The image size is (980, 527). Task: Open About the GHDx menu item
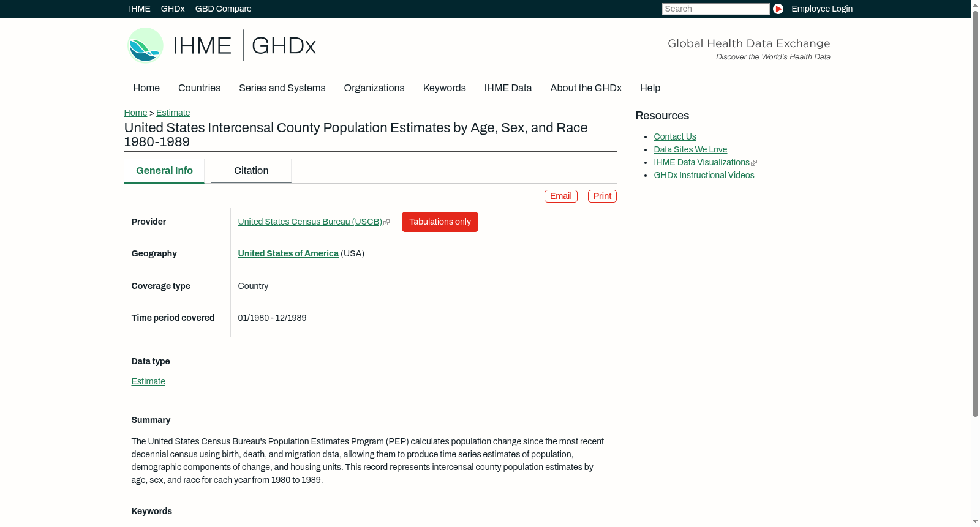(x=586, y=88)
